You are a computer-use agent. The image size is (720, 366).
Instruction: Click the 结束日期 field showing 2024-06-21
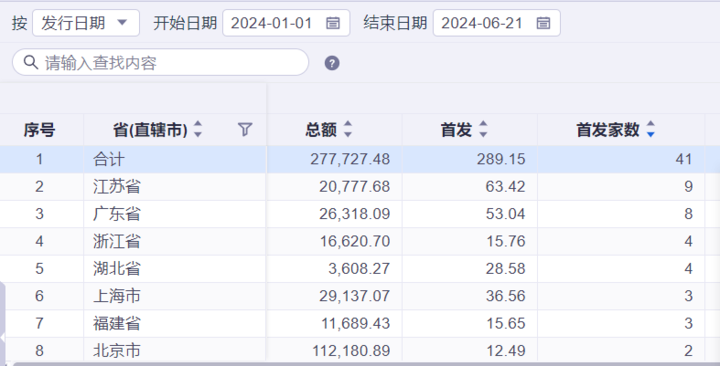[x=496, y=23]
